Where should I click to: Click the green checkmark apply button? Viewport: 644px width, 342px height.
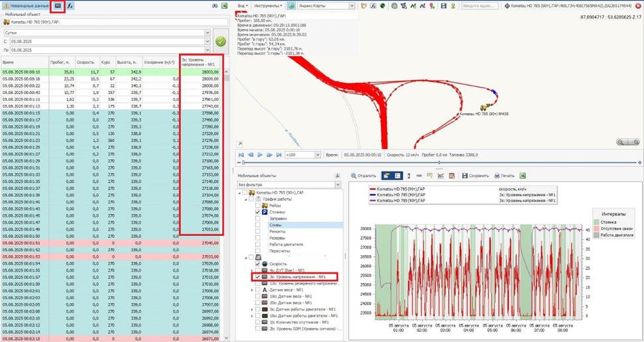click(221, 41)
